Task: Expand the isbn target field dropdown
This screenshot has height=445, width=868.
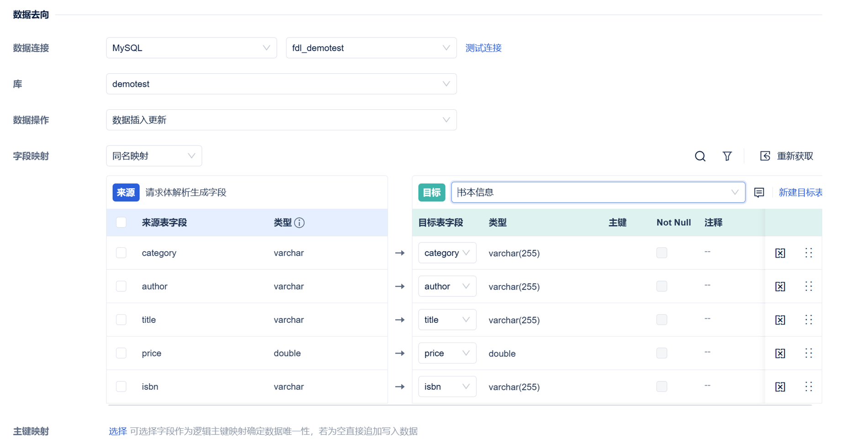Action: pyautogui.click(x=447, y=387)
